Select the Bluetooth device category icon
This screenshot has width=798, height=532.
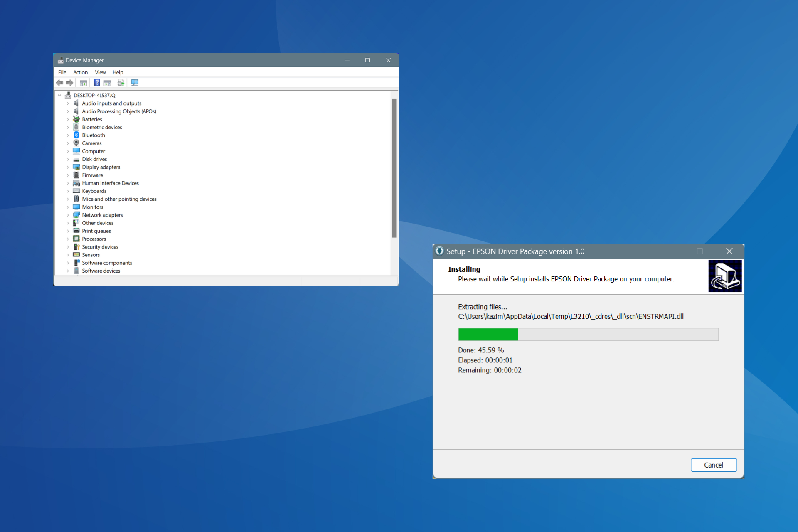click(76, 135)
